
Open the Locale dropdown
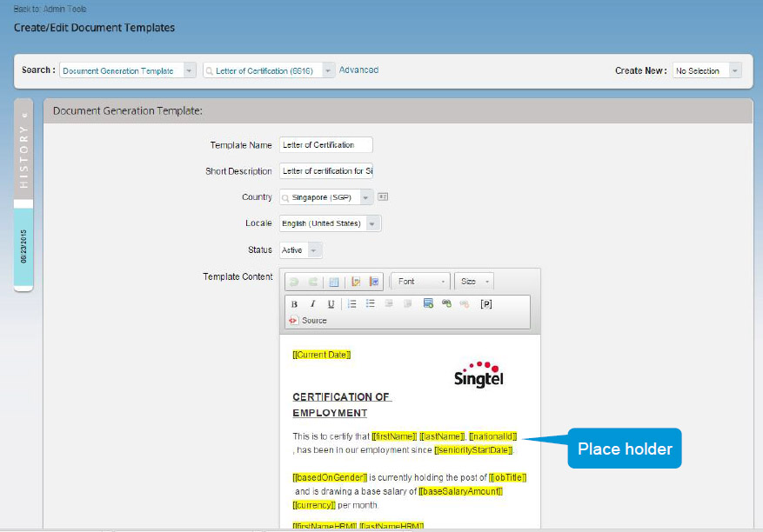pos(372,224)
